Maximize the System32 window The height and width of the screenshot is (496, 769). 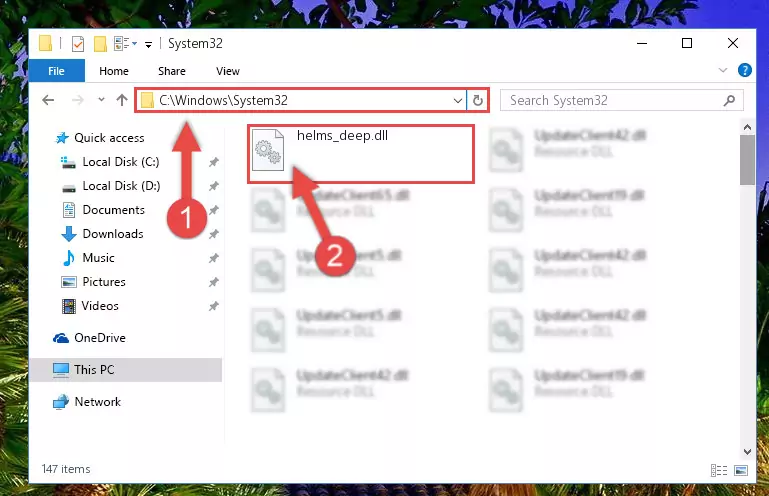(687, 44)
